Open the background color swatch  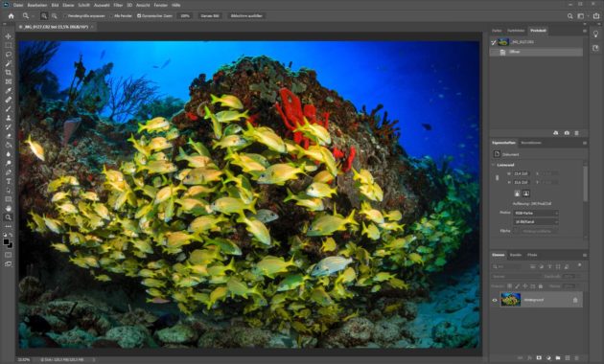pyautogui.click(x=11, y=245)
